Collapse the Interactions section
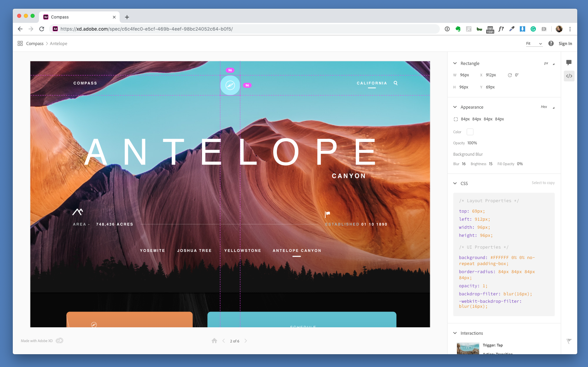588x367 pixels. (455, 333)
